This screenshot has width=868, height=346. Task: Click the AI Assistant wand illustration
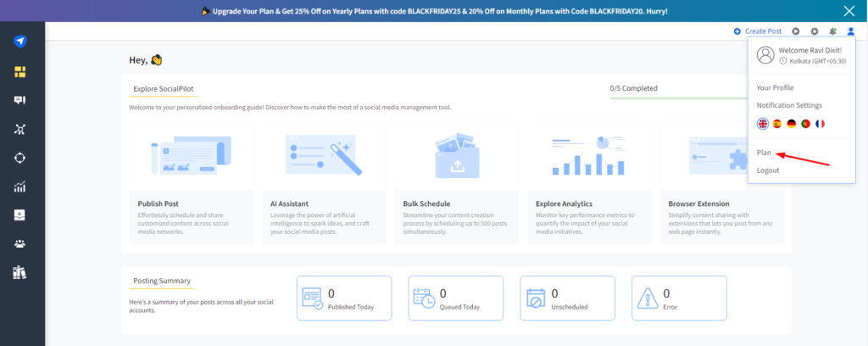coord(324,156)
